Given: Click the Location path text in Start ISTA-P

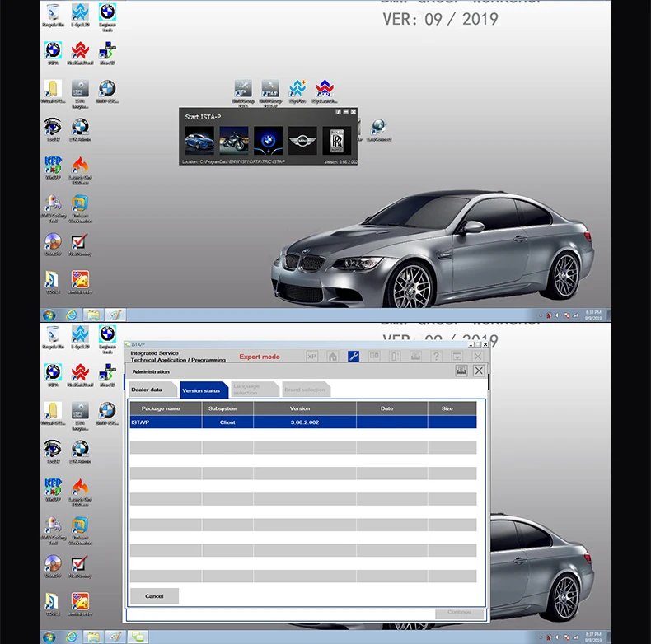Looking at the screenshot, I should [x=233, y=161].
